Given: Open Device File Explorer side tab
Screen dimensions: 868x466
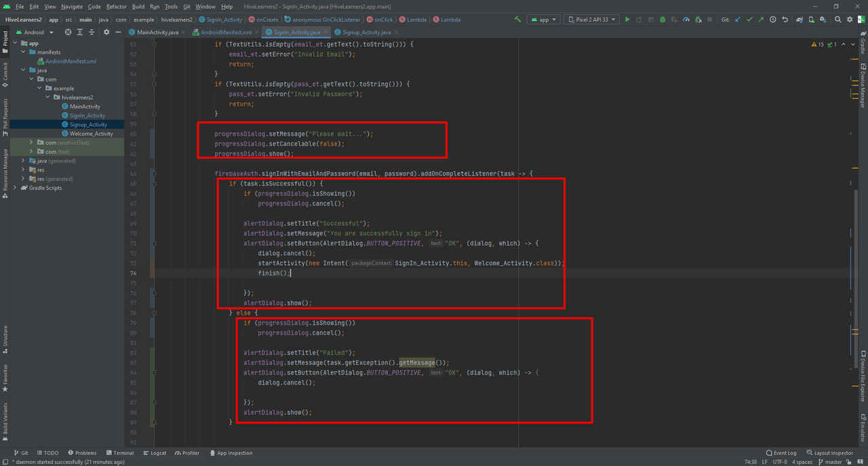Looking at the screenshot, I should 863,376.
